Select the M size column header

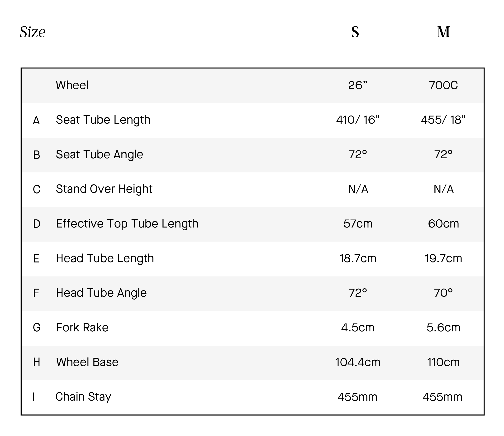pos(443,32)
